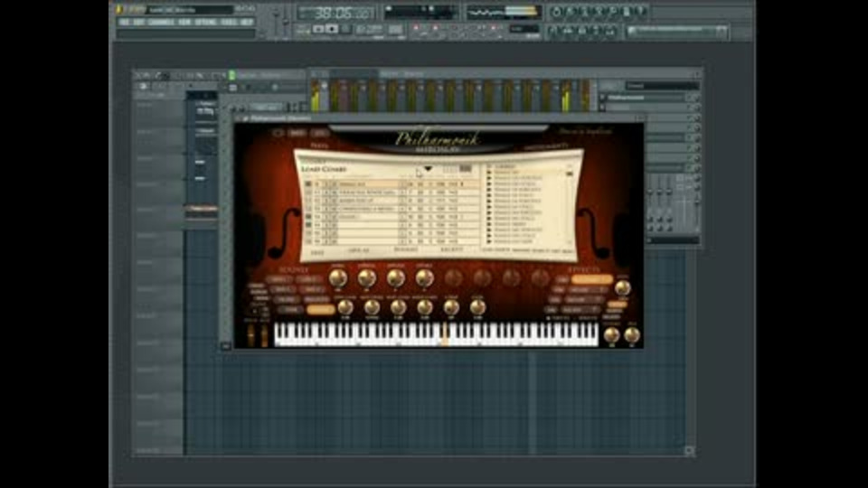The width and height of the screenshot is (868, 488).
Task: Open the VIEW menu
Action: [x=184, y=22]
